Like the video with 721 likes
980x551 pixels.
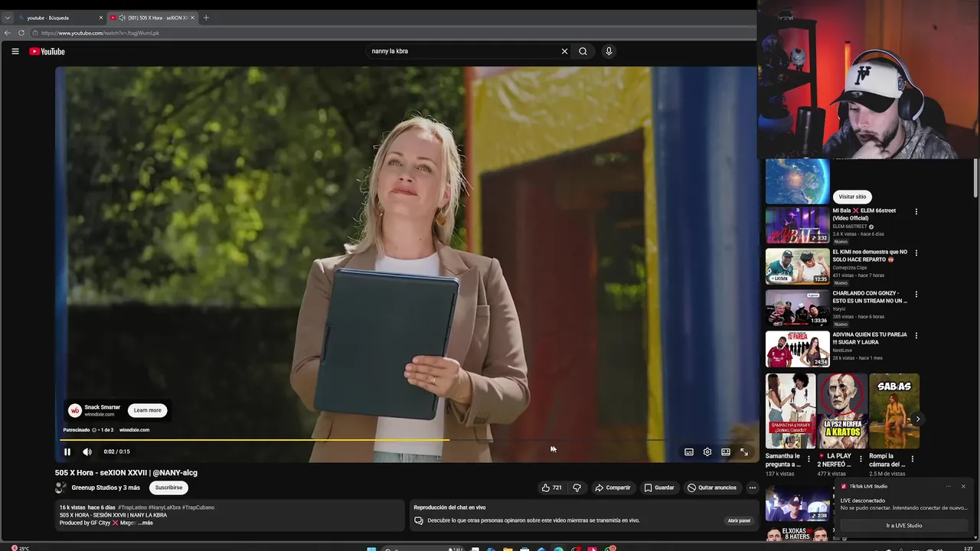click(552, 487)
